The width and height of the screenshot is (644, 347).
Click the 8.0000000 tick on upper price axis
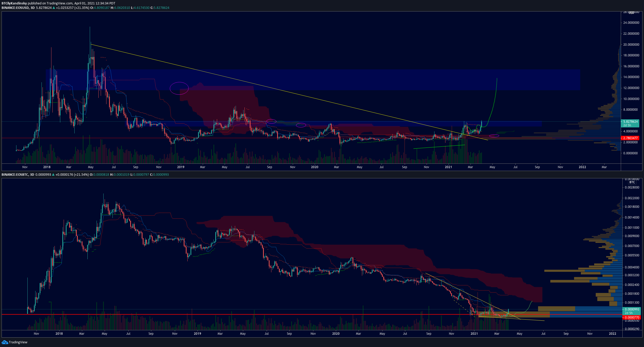(631, 110)
